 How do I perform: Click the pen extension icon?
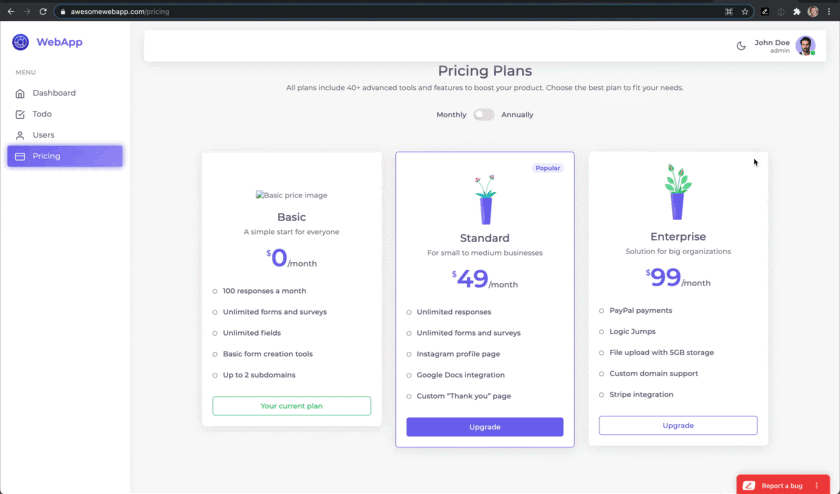point(764,11)
